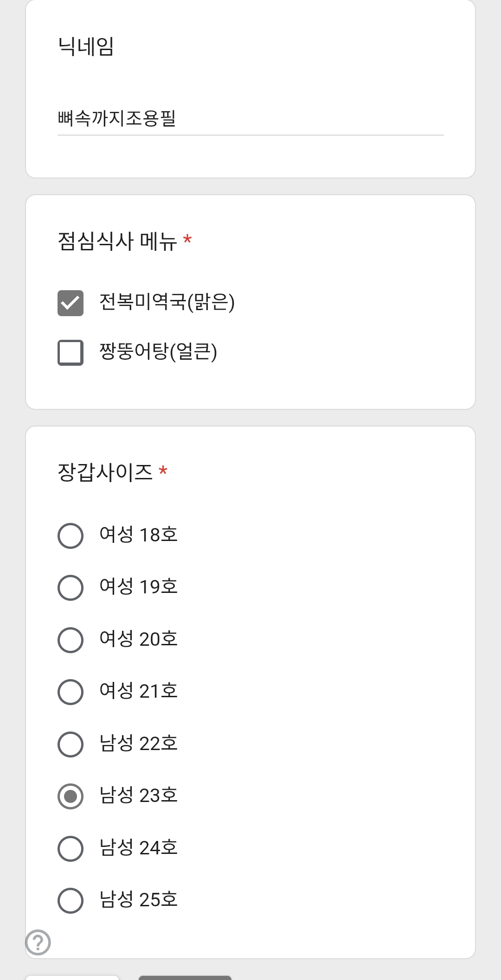Switch glove size to 남성 24호
The height and width of the screenshot is (980, 501).
[71, 849]
